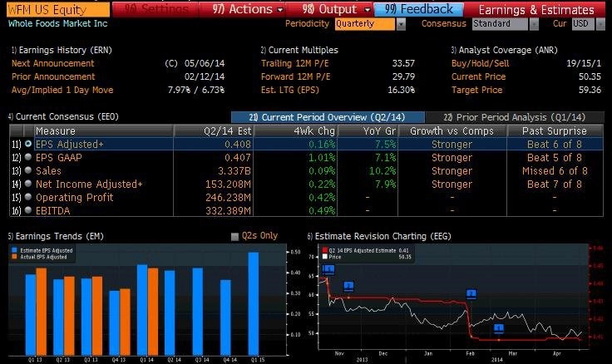Switch to Current Period Overview (Q2/14) tab

(x=328, y=117)
